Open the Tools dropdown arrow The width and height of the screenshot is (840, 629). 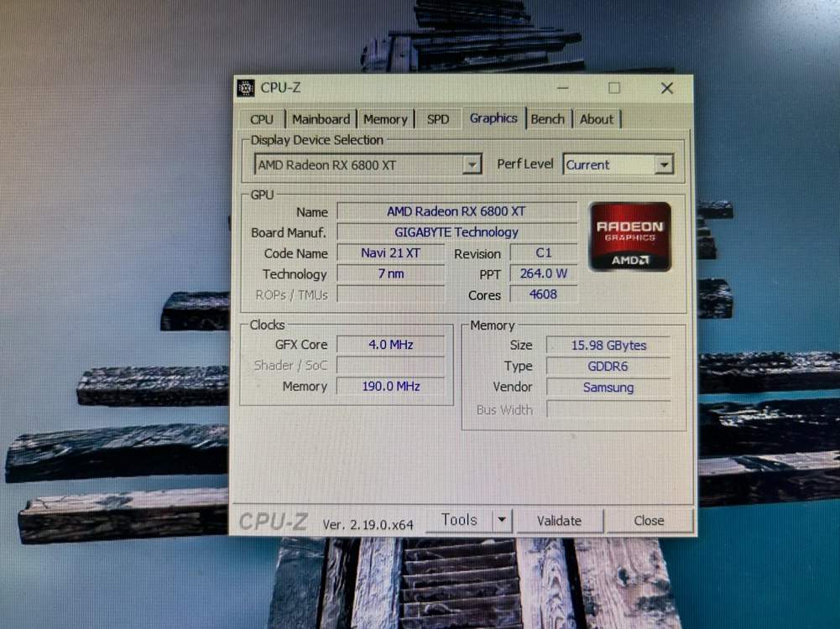(x=502, y=520)
